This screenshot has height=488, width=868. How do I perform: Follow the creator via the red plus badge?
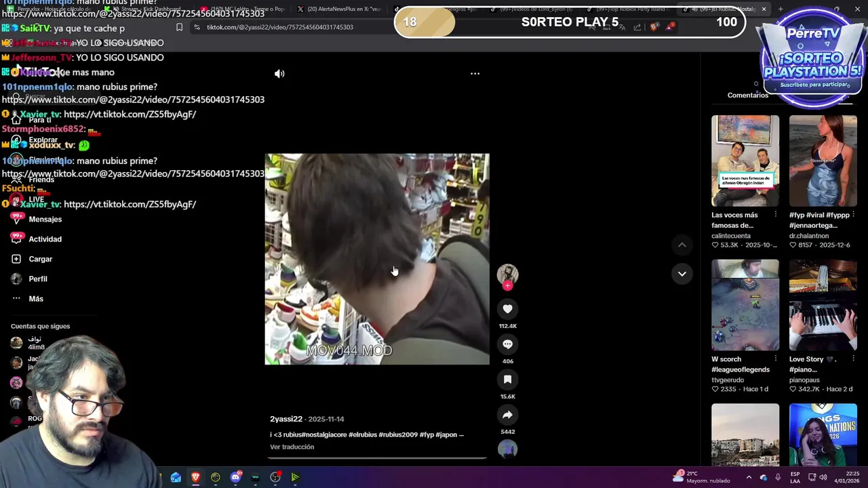pos(507,285)
